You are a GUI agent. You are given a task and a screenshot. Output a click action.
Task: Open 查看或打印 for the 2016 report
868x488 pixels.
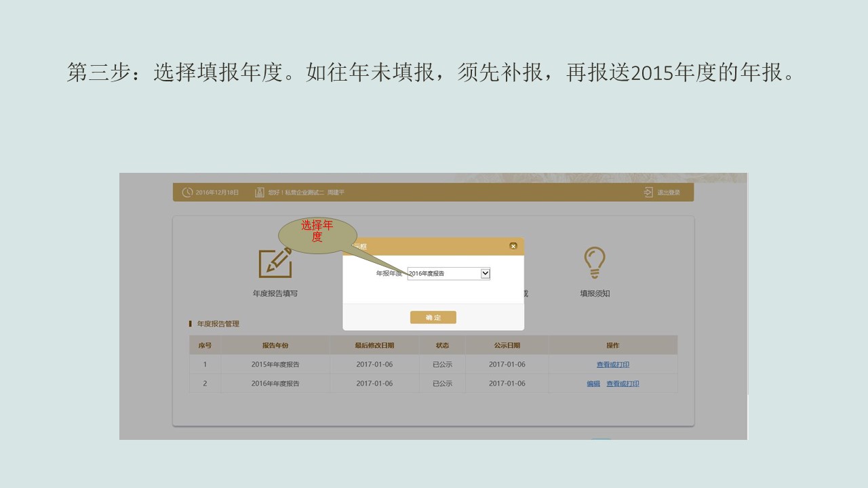click(623, 384)
